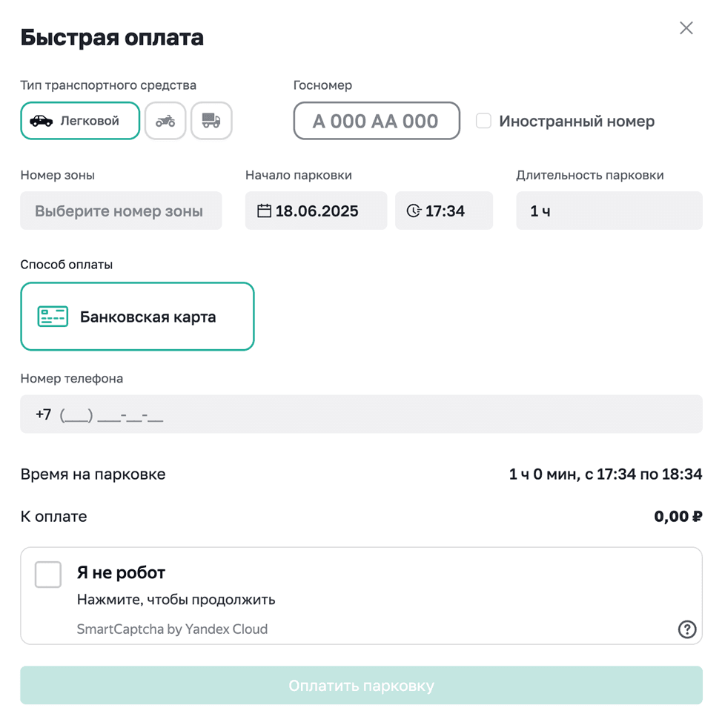Screen dimensions: 722x728
Task: Check the Я не робот captcha box
Action: (x=48, y=575)
